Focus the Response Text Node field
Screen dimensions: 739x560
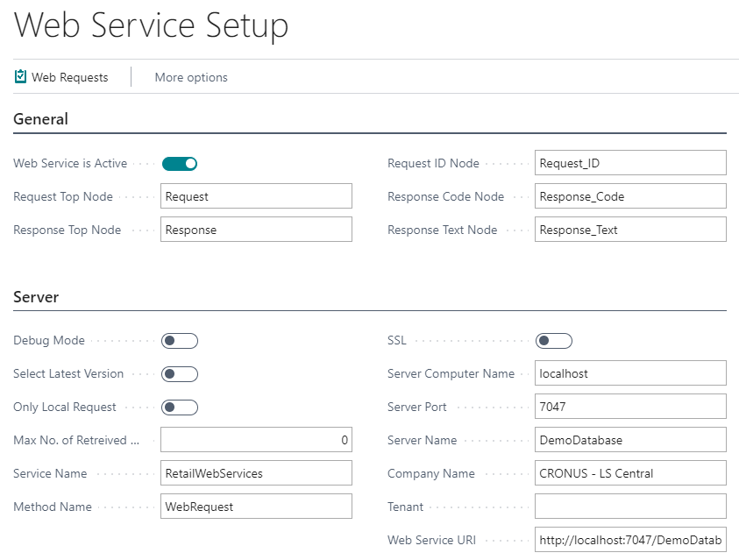630,230
